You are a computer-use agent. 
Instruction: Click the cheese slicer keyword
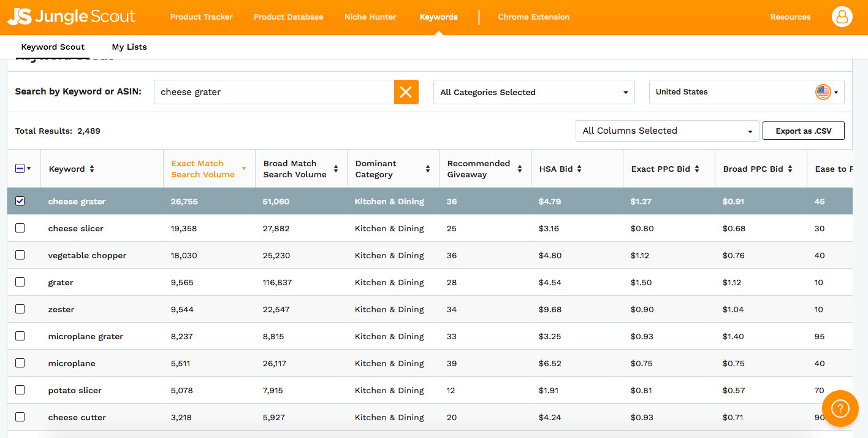click(76, 228)
